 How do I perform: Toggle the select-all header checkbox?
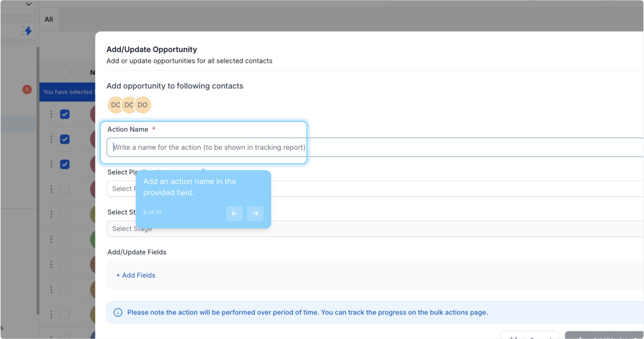click(x=65, y=72)
